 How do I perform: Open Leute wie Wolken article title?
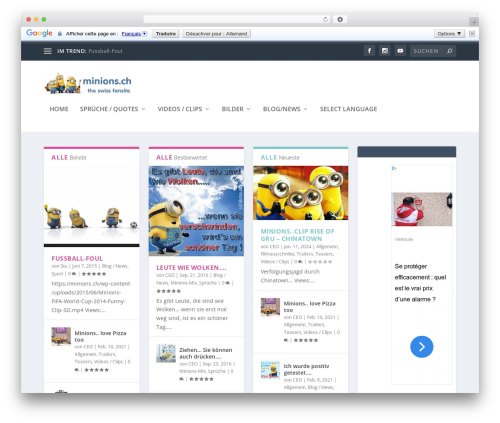click(x=191, y=268)
